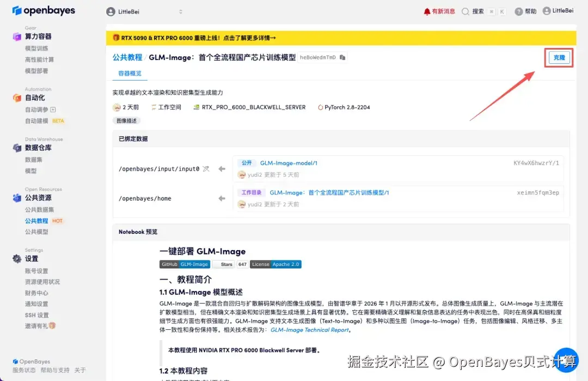Click the openbayes logo

(44, 10)
